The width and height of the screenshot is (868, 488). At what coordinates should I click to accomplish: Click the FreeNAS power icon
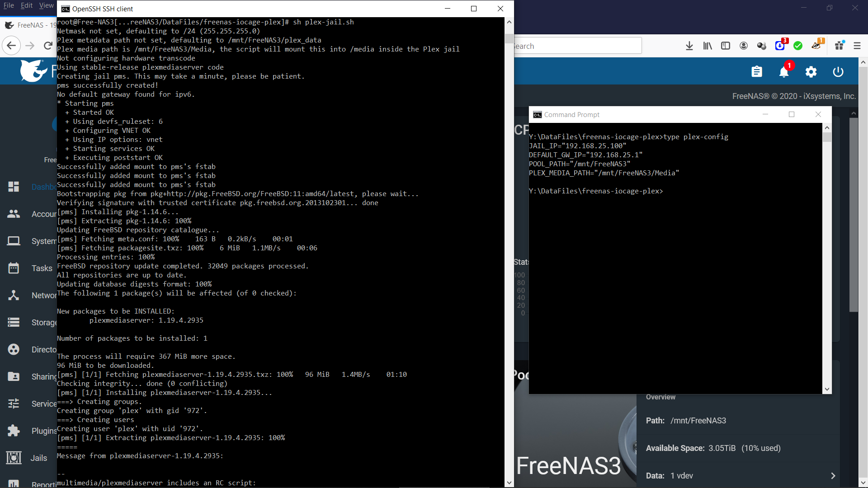pos(838,72)
